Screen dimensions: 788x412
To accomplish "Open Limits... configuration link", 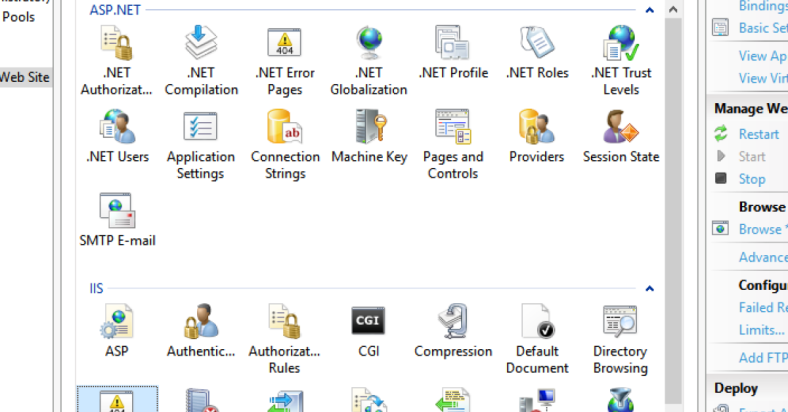I will (761, 330).
